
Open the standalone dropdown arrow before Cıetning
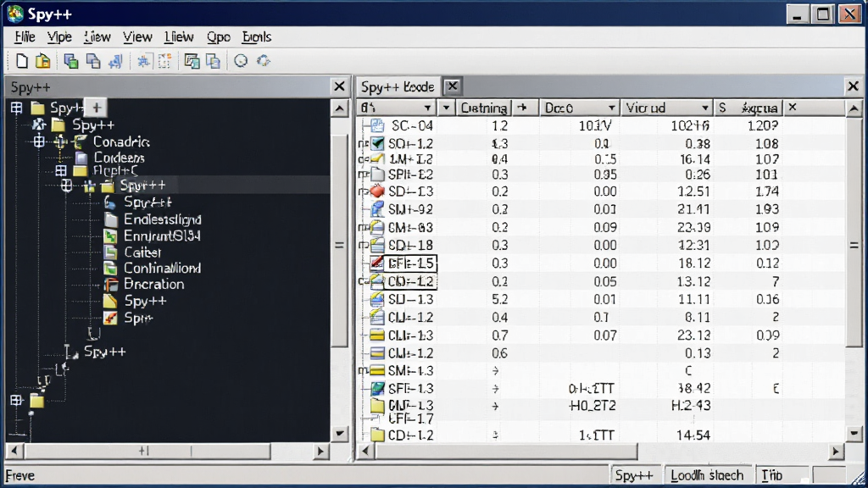[x=446, y=108]
